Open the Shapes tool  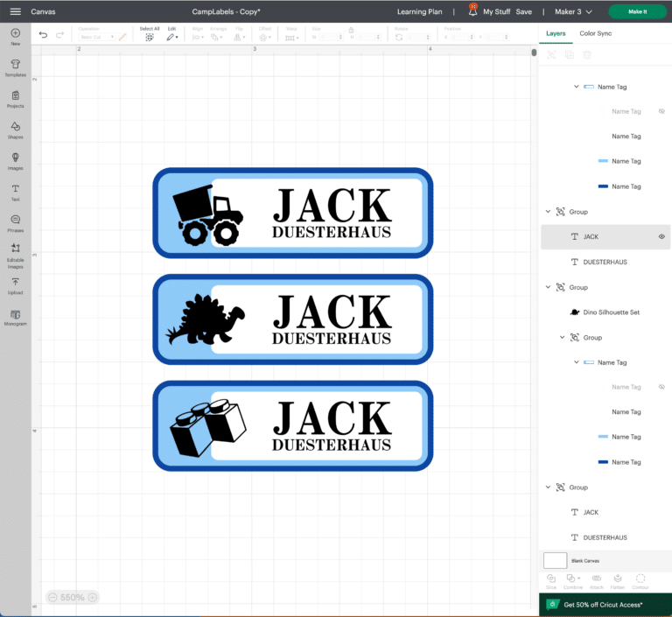click(x=16, y=130)
